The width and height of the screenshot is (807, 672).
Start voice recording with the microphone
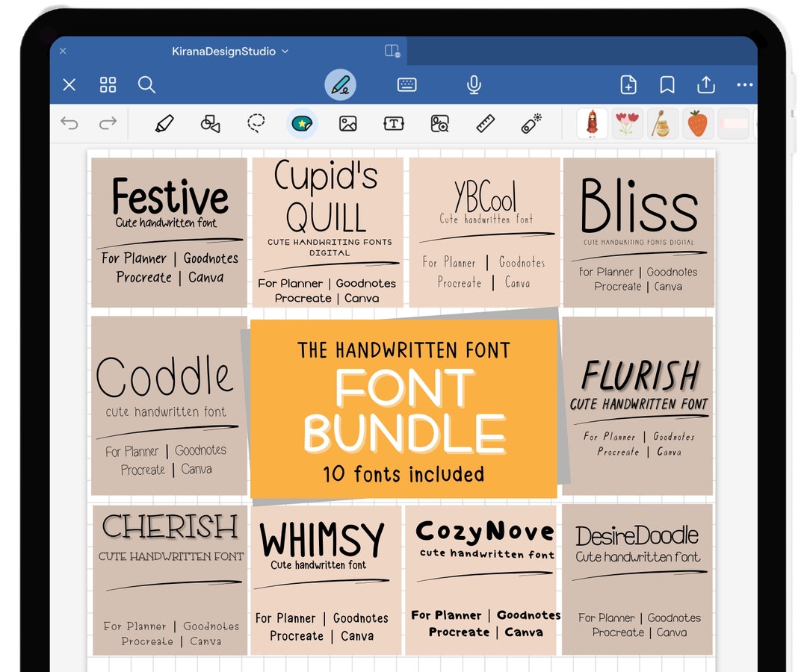(x=473, y=85)
